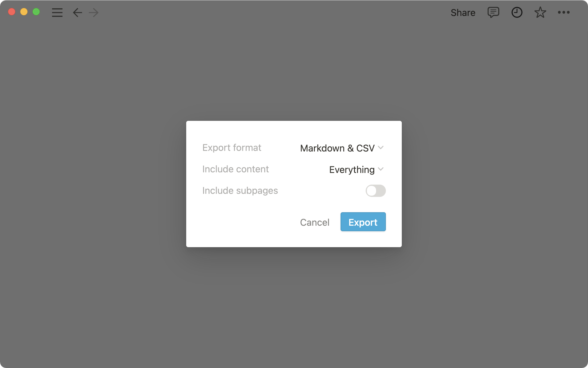Screen dimensions: 588x368
Task: Click the back navigation arrow icon
Action: pos(77,12)
